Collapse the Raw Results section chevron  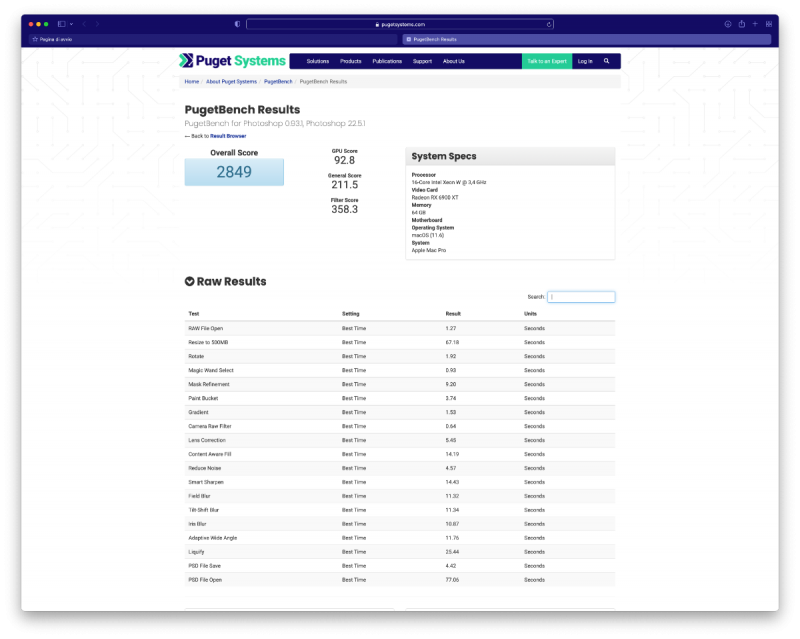click(x=189, y=281)
